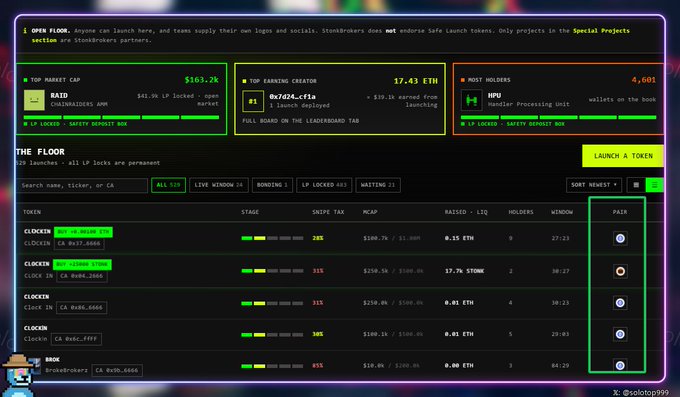Open the MOST HOLDERS card heading
Screen dimensions: 680x397
[x=489, y=80]
